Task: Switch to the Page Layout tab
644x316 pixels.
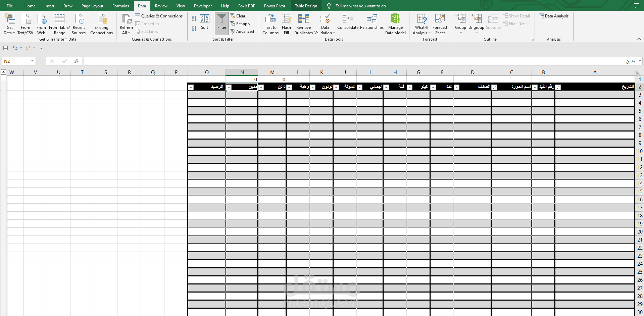Action: [x=92, y=6]
